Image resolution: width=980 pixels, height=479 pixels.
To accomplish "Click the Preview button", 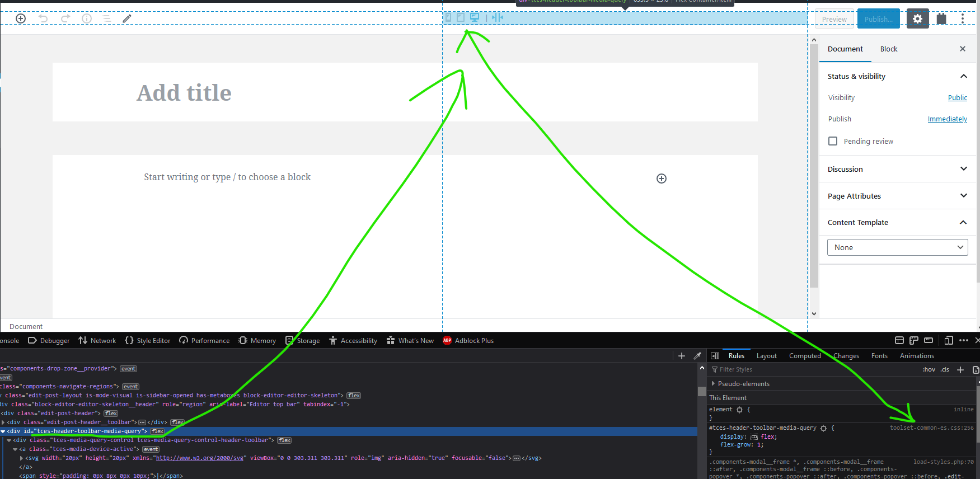I will coord(834,19).
